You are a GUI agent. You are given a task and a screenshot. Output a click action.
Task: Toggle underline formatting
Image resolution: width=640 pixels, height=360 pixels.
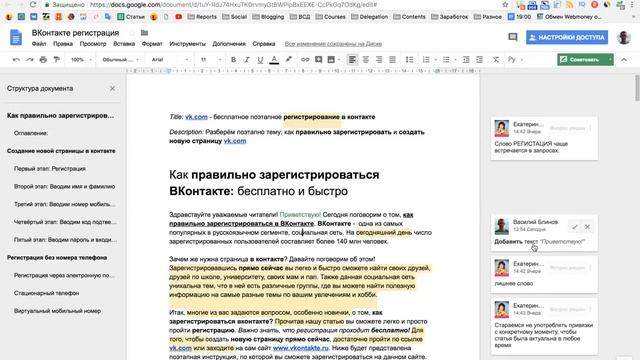(260, 60)
